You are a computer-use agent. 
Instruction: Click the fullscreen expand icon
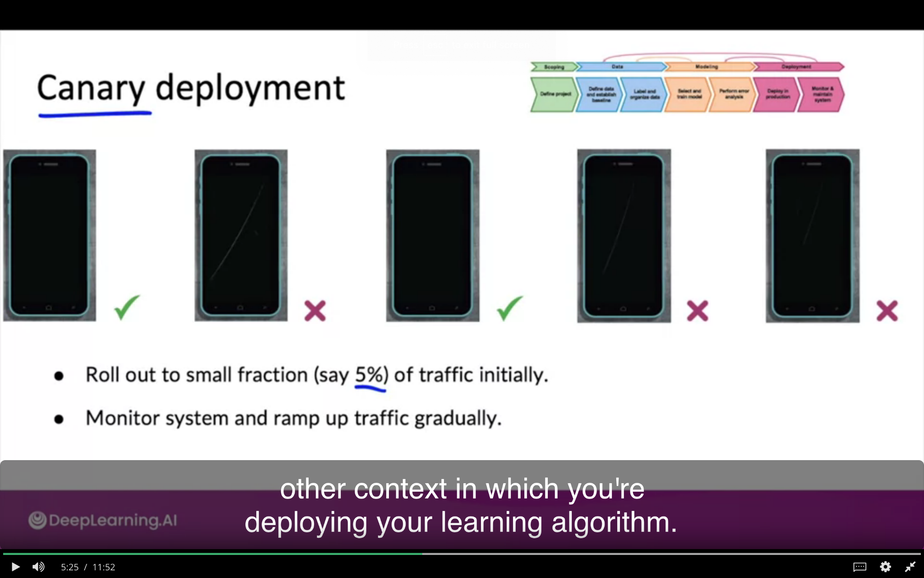tap(912, 567)
